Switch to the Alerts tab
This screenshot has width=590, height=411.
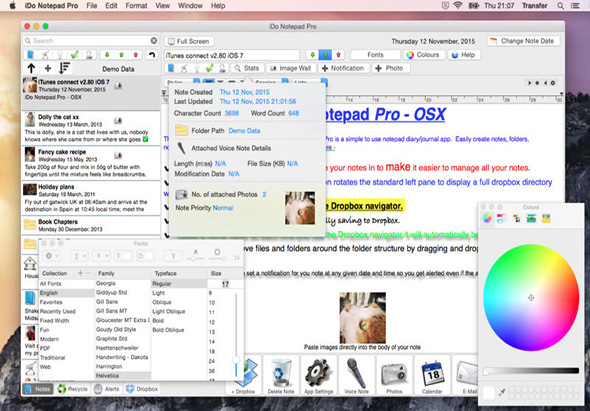[106, 389]
